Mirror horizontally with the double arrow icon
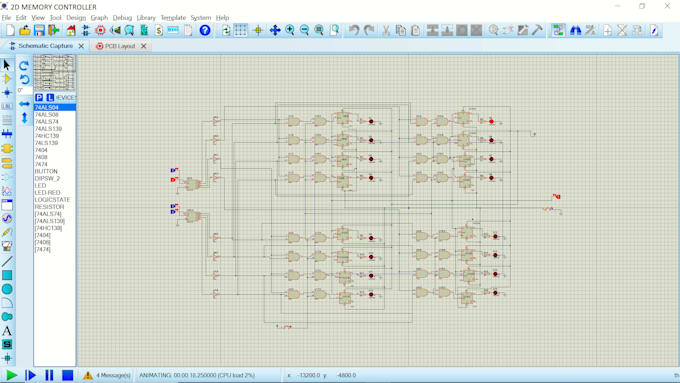Viewport: 680px width, 383px height. (x=24, y=104)
